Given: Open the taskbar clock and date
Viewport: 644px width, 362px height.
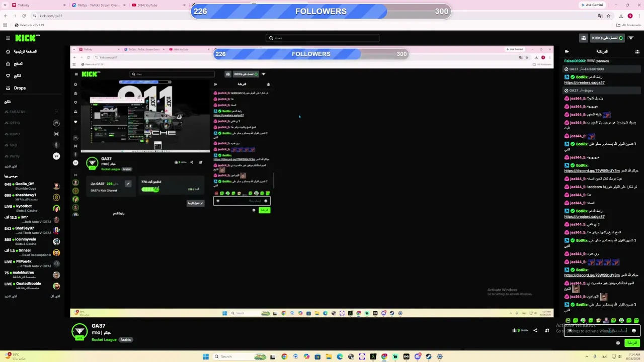Looking at the screenshot, I should pos(632,356).
